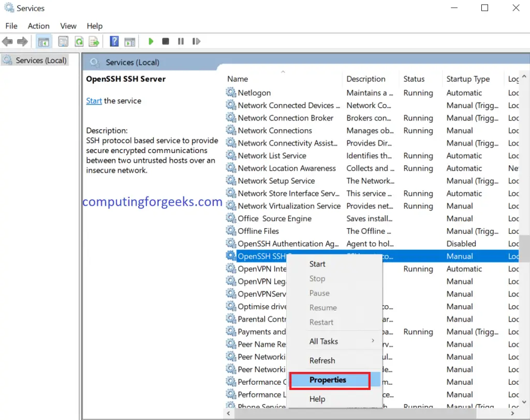Viewport: 530px width, 420px height.
Task: Expand the All Tasks submenu
Action: pyautogui.click(x=324, y=341)
